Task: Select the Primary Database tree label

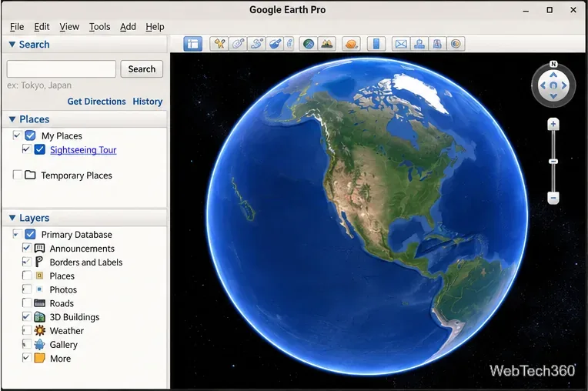Action: (x=76, y=235)
